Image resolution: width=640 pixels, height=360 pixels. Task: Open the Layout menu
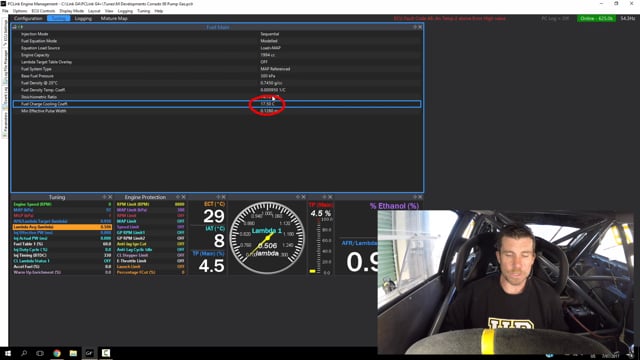pyautogui.click(x=94, y=11)
